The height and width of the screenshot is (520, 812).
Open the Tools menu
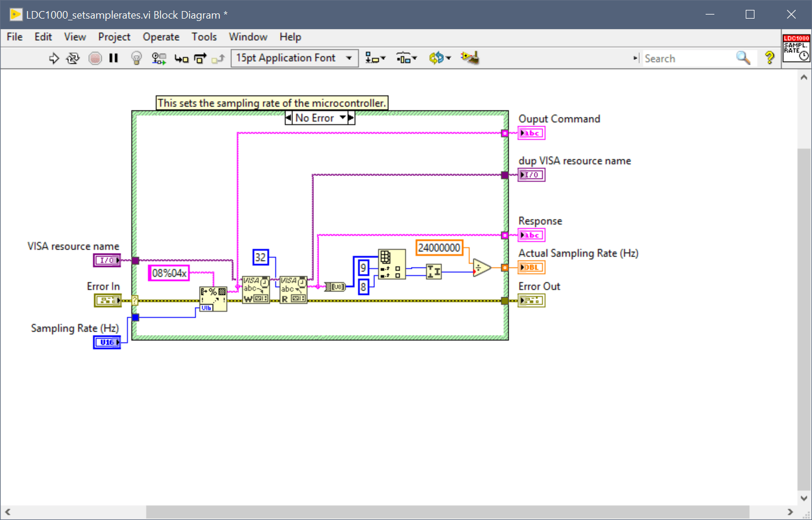pos(204,37)
